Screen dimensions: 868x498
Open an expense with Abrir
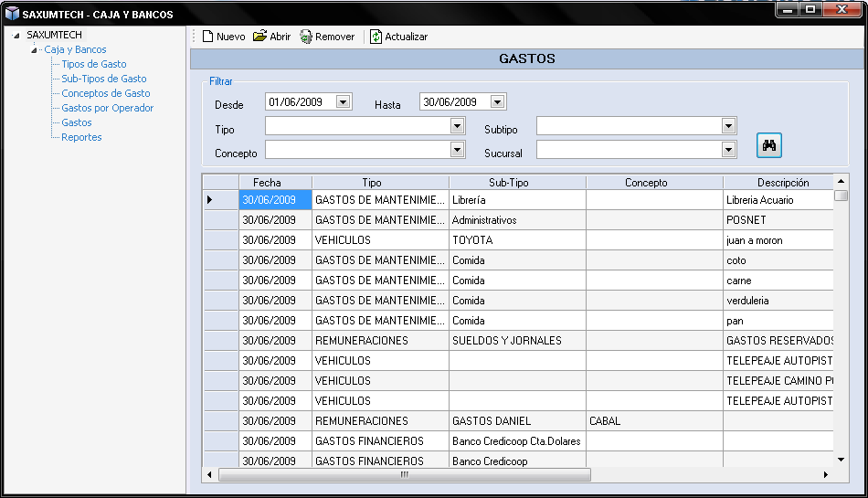[x=271, y=37]
